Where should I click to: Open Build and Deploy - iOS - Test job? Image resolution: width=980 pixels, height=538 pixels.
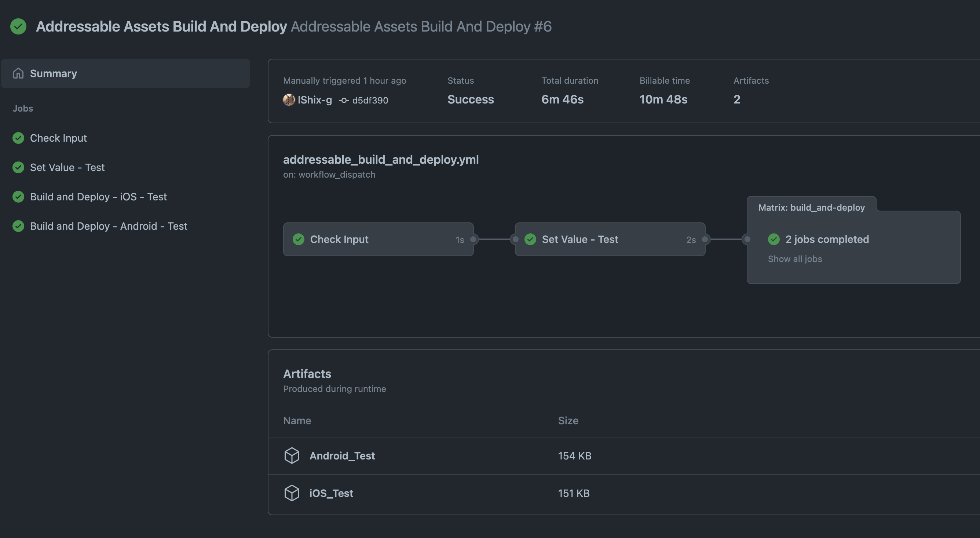click(x=98, y=196)
